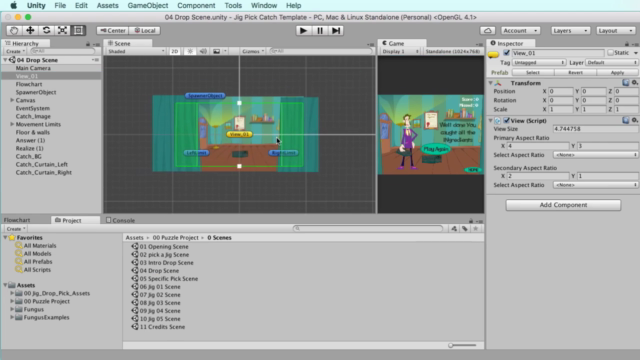Collapse the Transform component
This screenshot has width=640, height=360.
tap(491, 83)
